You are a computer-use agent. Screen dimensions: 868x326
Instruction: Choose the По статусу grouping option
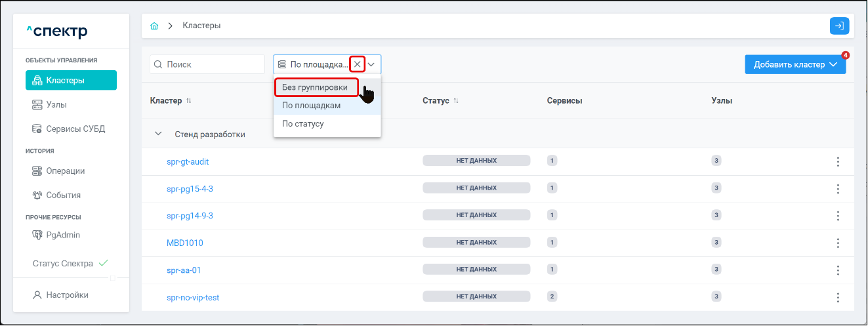(303, 123)
